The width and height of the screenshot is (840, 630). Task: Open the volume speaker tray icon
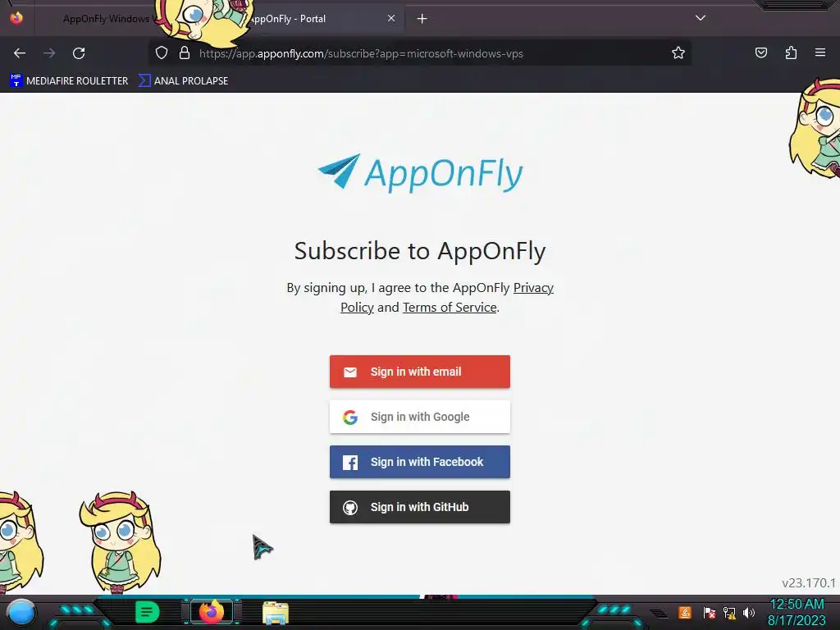[749, 613]
